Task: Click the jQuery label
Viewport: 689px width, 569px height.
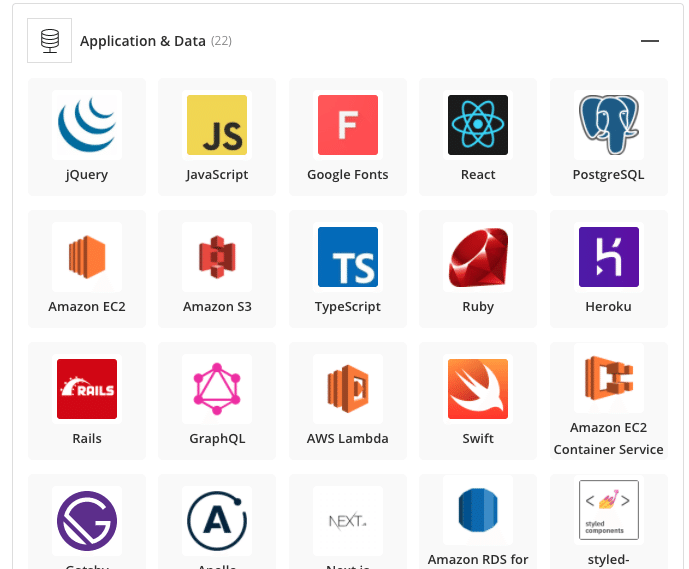Action: pyautogui.click(x=87, y=175)
